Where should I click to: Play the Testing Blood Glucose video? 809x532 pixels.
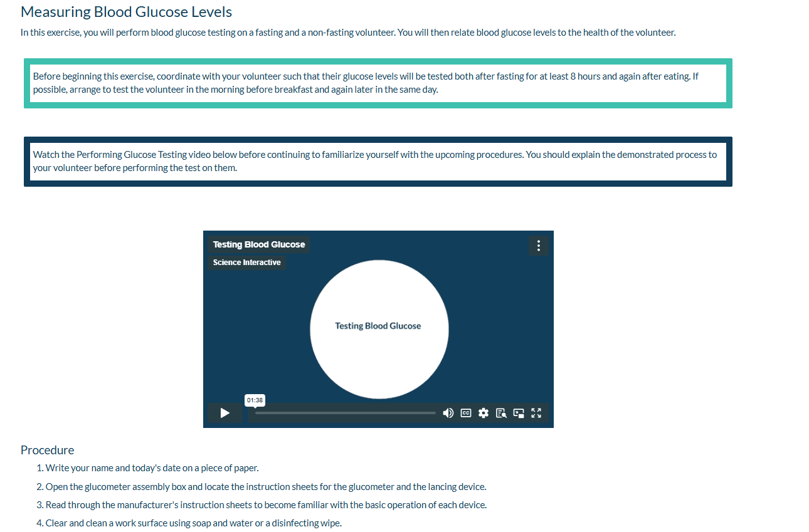click(225, 413)
